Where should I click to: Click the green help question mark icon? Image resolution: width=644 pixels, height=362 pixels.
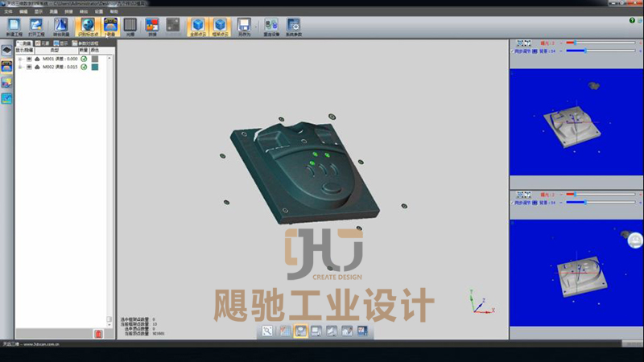pos(632,21)
